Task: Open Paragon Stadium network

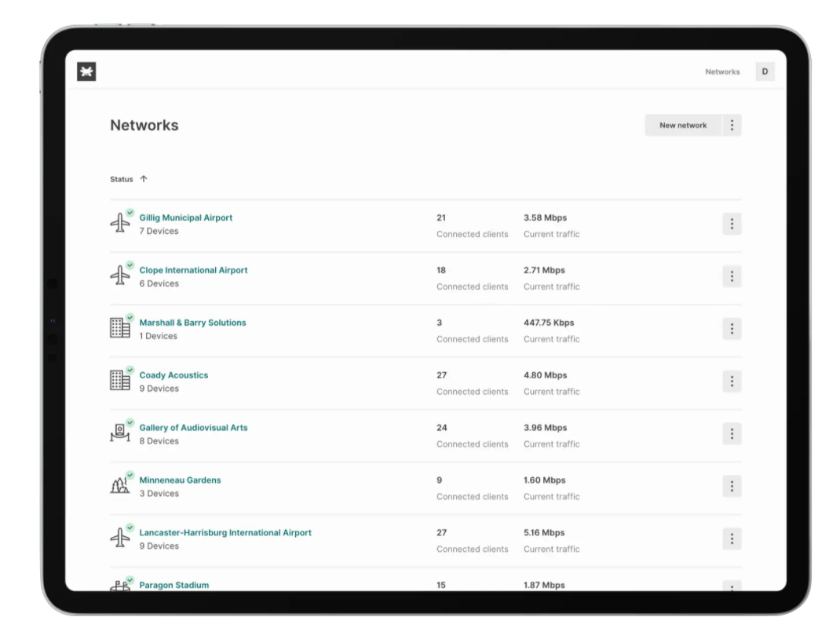Action: pos(174,586)
